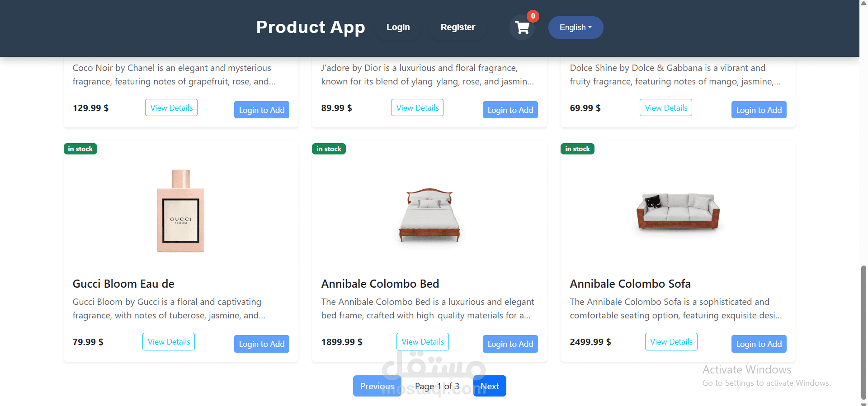
Task: Open the Gucci Bloom bottle image
Action: pyautogui.click(x=181, y=211)
